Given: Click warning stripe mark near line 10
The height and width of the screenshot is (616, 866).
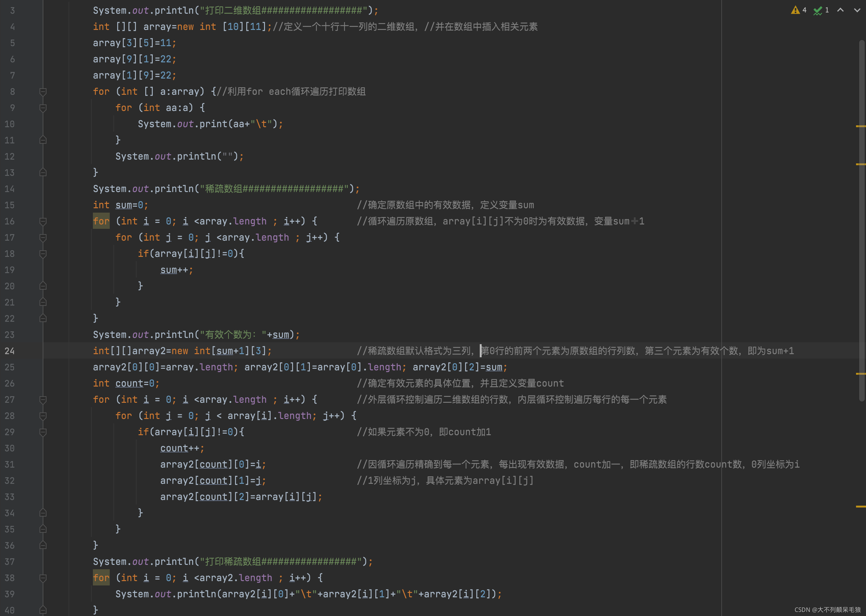Looking at the screenshot, I should tap(860, 126).
